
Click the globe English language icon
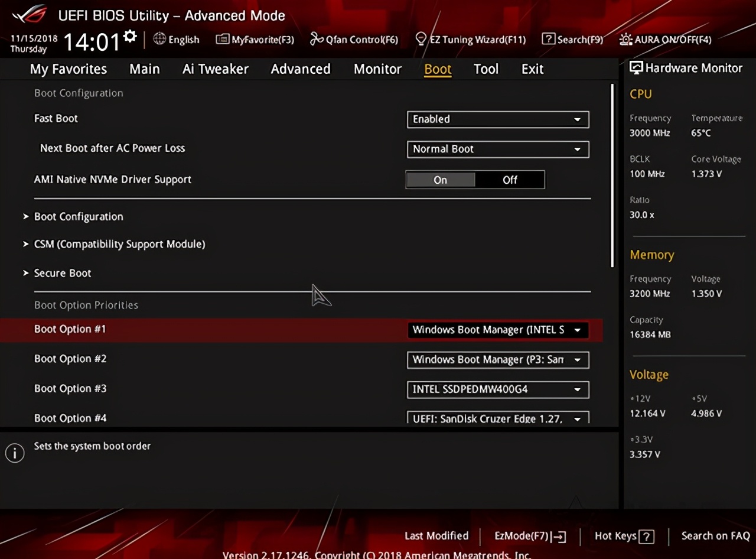[x=159, y=39]
